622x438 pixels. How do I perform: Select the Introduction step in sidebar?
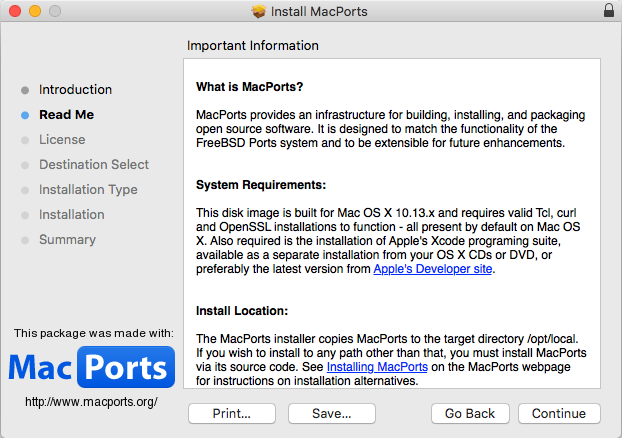(75, 89)
